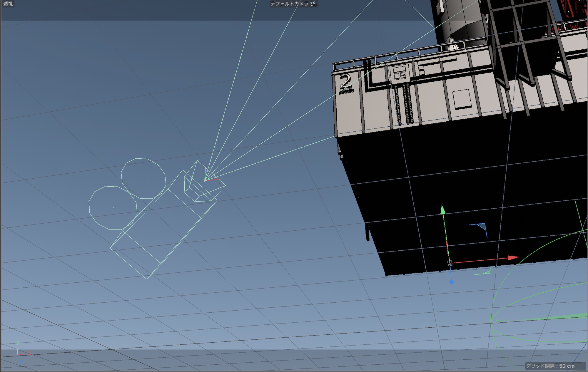Viewport: 588px width, 372px height.
Task: Click the red X letter on the world axis indicator
Action: click(29, 353)
